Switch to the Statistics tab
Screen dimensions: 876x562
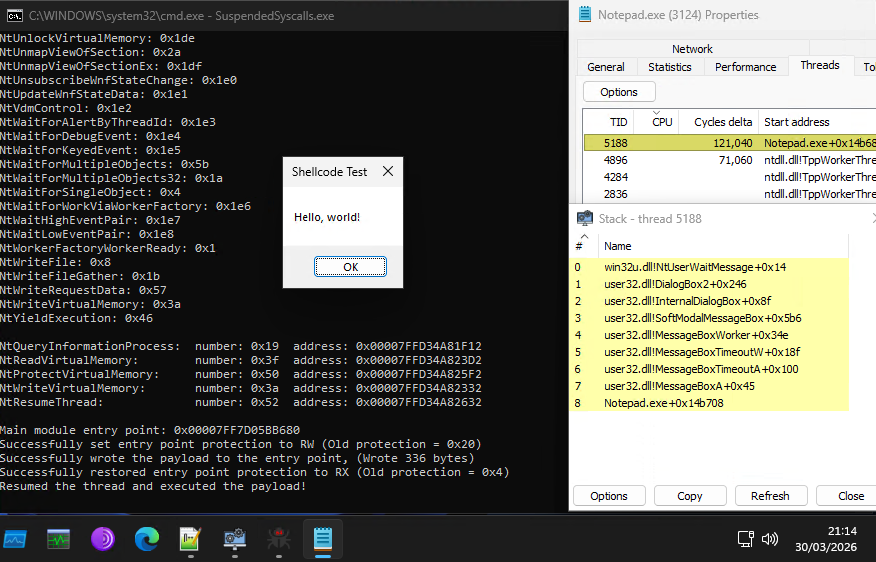(670, 67)
